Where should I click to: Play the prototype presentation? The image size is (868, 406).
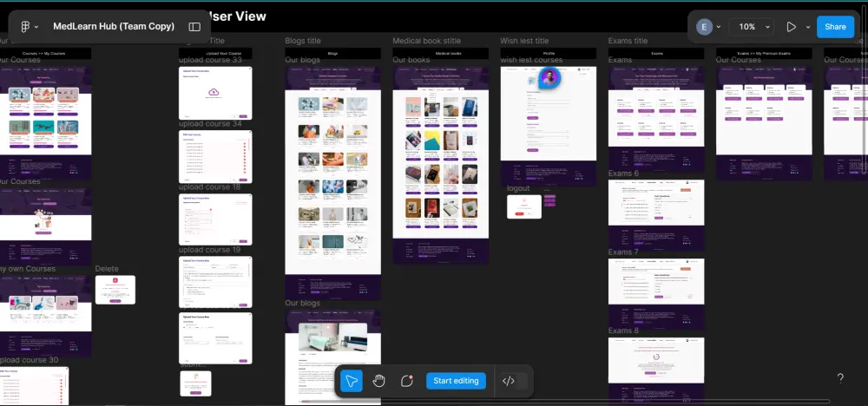(791, 27)
